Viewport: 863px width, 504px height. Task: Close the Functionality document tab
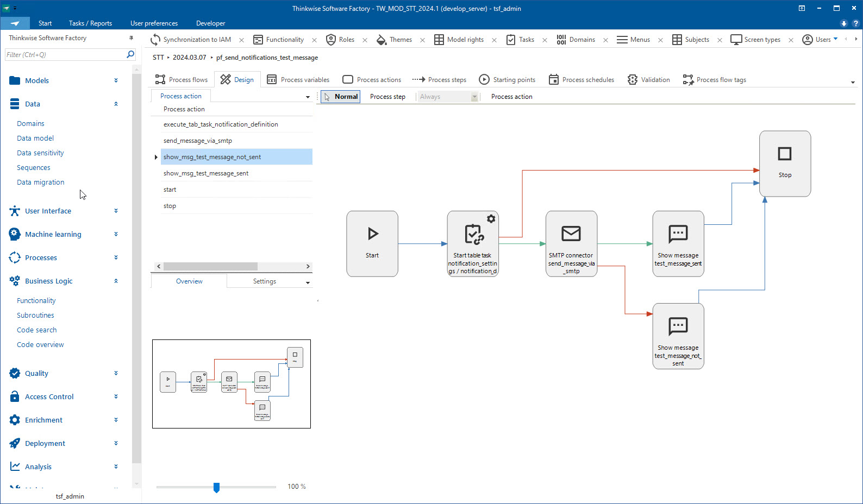[x=314, y=40]
